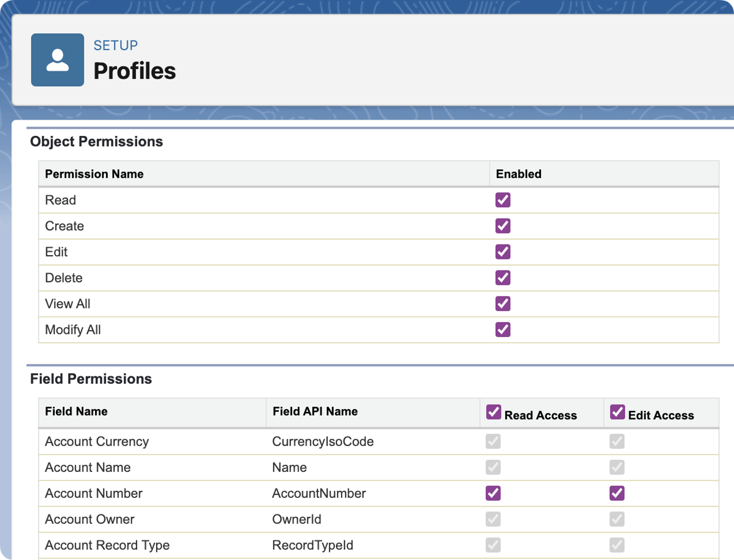Uncheck the Delete object permission
Viewport: 734px width, 560px height.
[x=503, y=277]
